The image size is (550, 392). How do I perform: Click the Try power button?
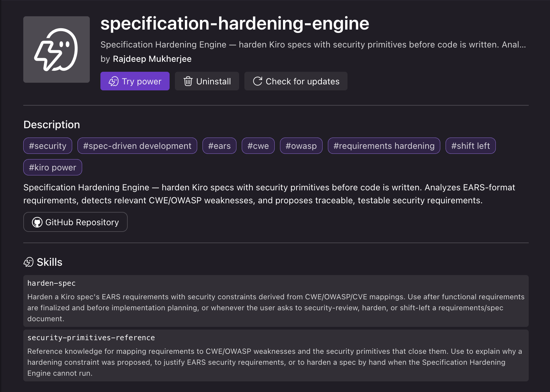(x=135, y=81)
